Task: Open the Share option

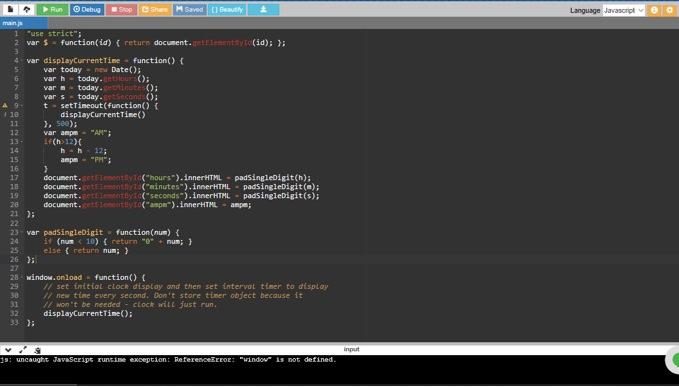Action: (x=155, y=9)
